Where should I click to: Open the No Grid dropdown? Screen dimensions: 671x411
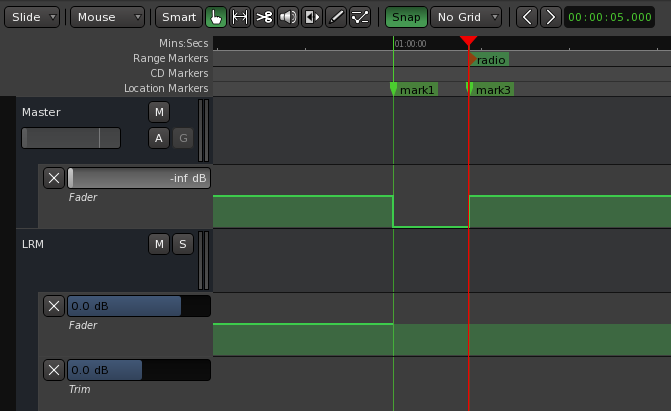[x=466, y=17]
